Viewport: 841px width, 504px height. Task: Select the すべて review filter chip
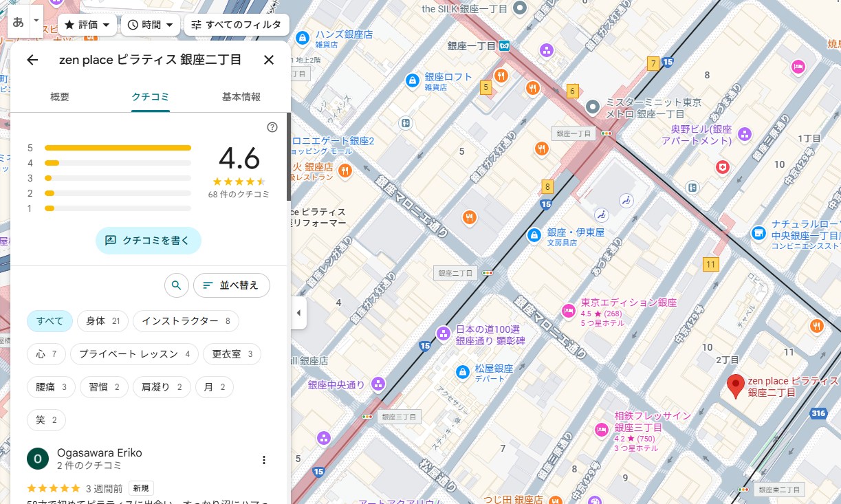point(50,321)
